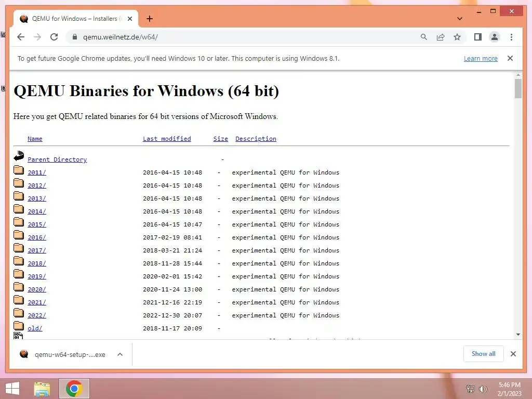Viewport: 532px width, 399px height.
Task: Click Show all downloads
Action: (x=484, y=354)
